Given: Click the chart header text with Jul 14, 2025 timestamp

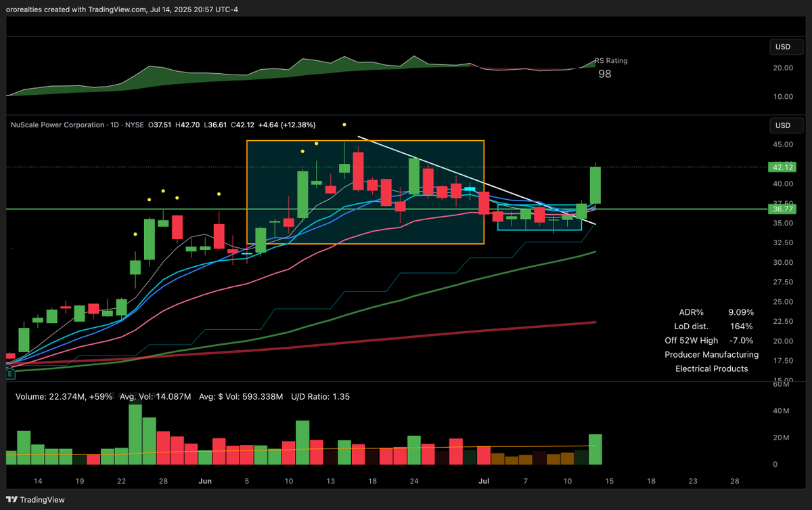Looking at the screenshot, I should click(122, 9).
